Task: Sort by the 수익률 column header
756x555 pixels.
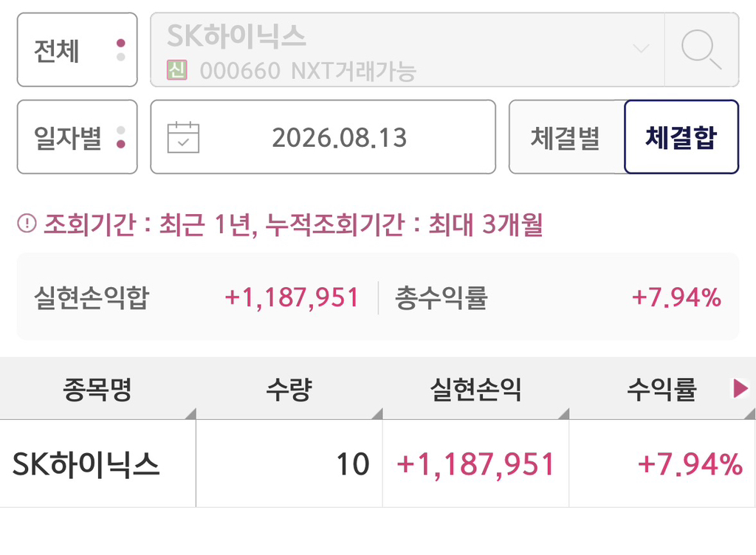Action: [662, 388]
